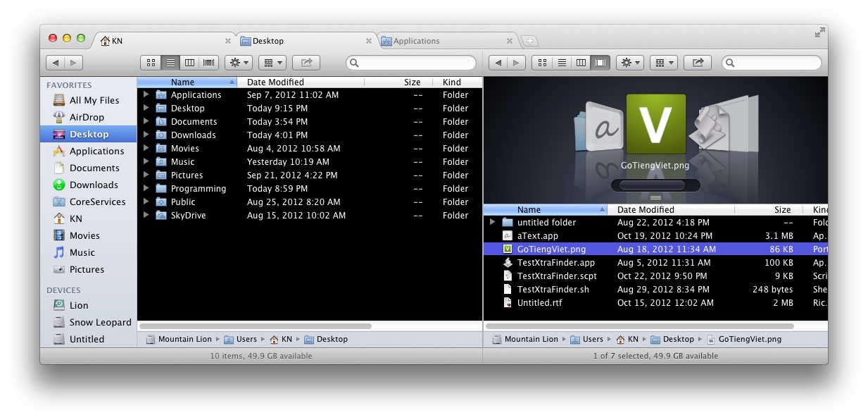Screen dimensions: 868x420
Task: Click right pane horizontal scrollbar
Action: point(640,326)
